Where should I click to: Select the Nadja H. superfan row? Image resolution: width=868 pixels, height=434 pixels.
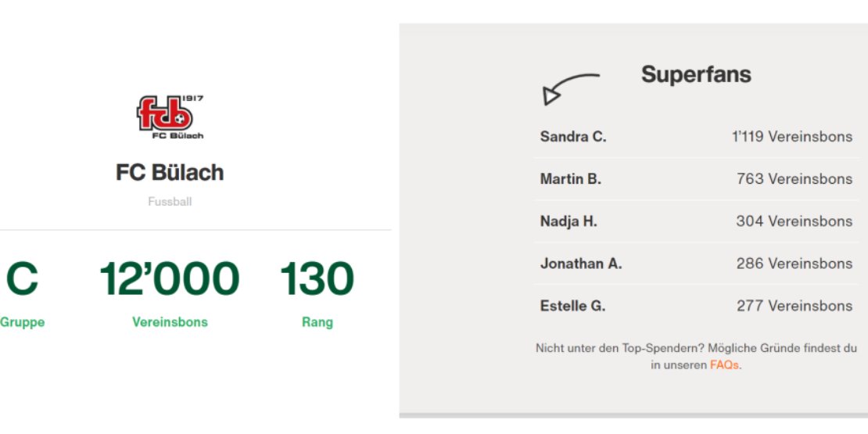[697, 221]
